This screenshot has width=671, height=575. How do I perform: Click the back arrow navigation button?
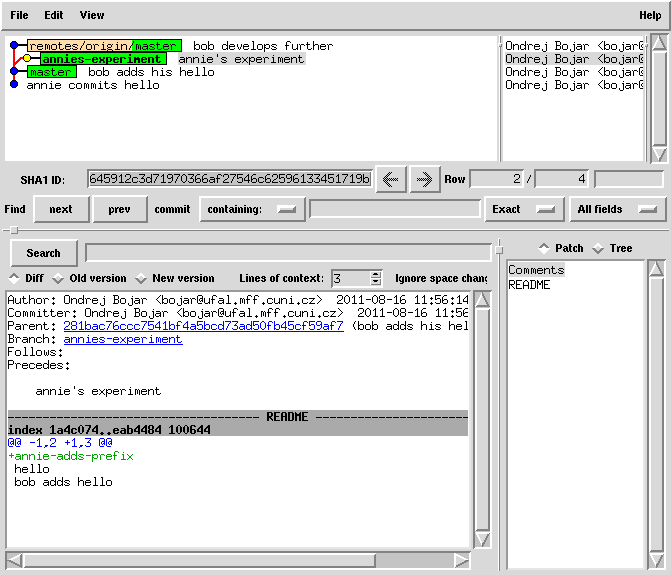[x=391, y=179]
